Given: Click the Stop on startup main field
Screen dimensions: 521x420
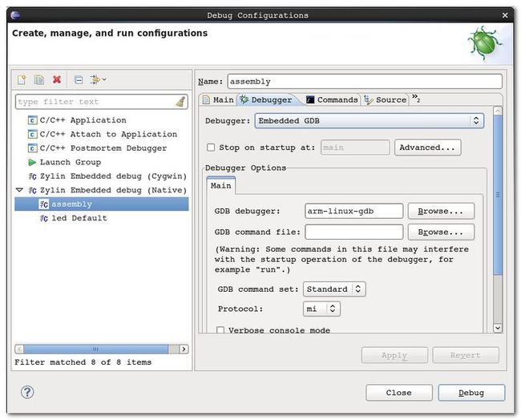Looking at the screenshot, I should click(x=355, y=147).
